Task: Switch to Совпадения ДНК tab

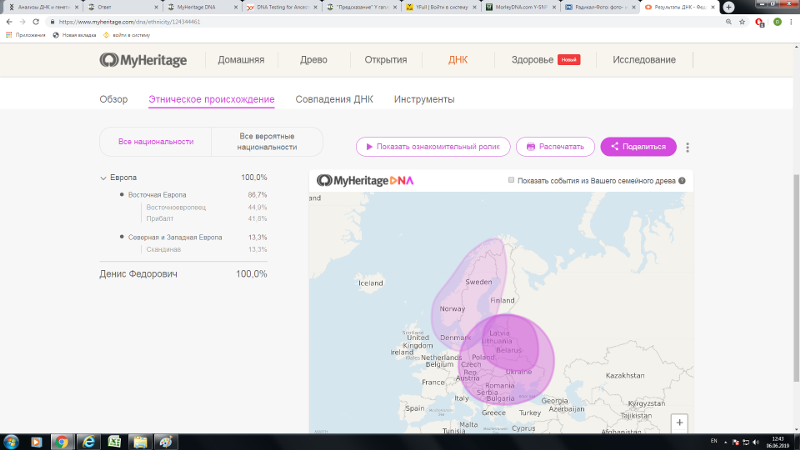Action: point(334,99)
